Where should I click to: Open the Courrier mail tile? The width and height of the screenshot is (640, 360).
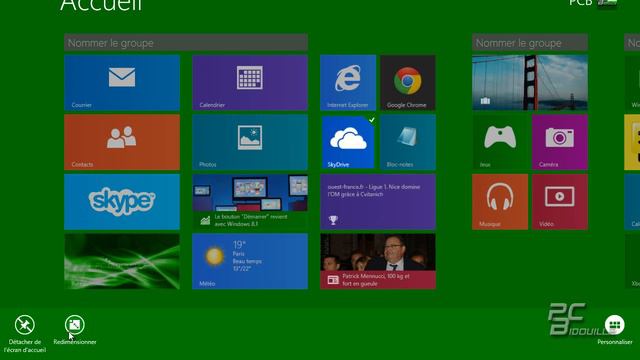click(122, 83)
